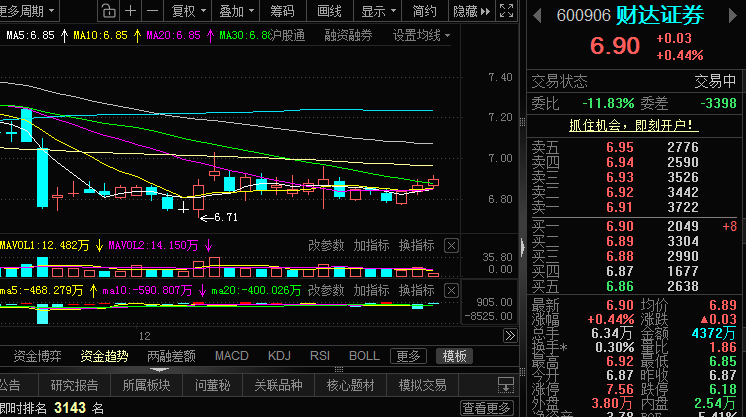Click the MA5:6.85 moving average label
The image size is (746, 417).
point(30,35)
